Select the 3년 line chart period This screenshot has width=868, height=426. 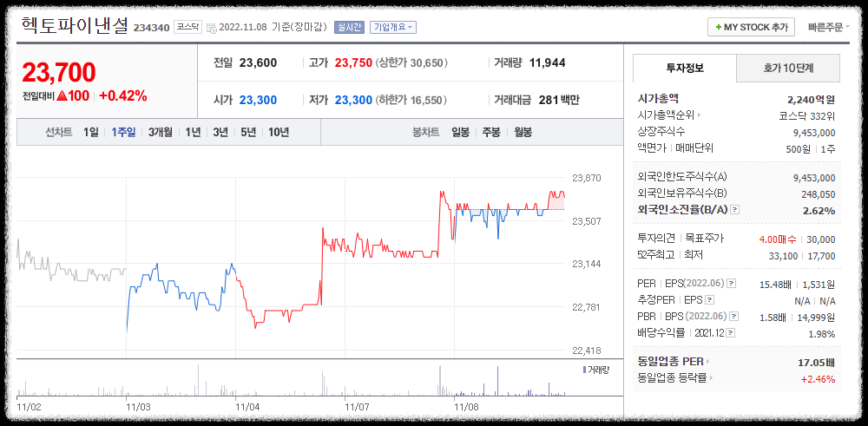pyautogui.click(x=220, y=132)
